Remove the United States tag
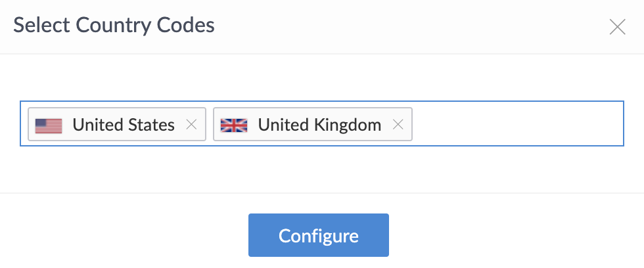This screenshot has width=644, height=268. click(x=191, y=125)
